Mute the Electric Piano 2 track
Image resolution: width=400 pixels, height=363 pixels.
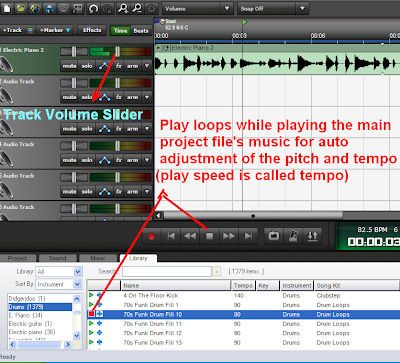(x=69, y=66)
